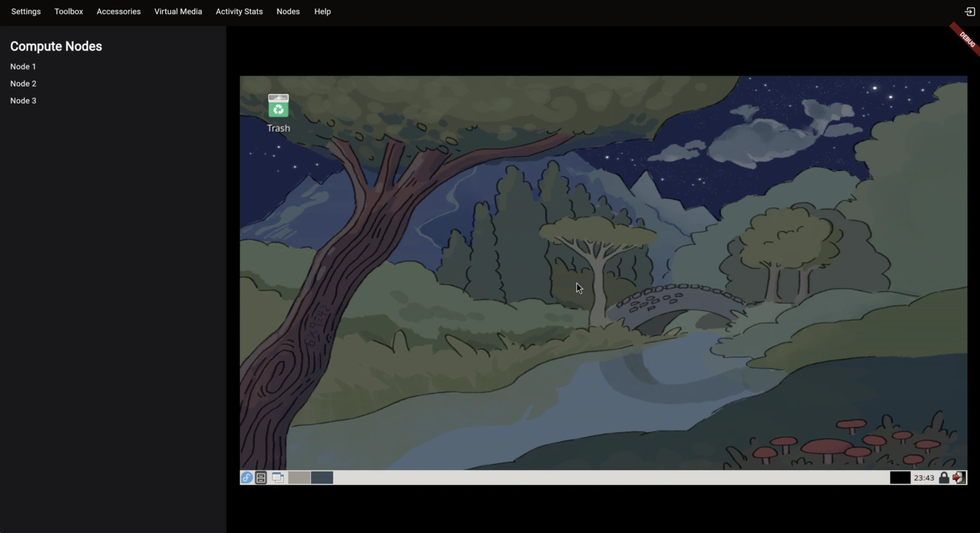The image size is (980, 533).
Task: Open the Accessories menu
Action: [x=119, y=12]
